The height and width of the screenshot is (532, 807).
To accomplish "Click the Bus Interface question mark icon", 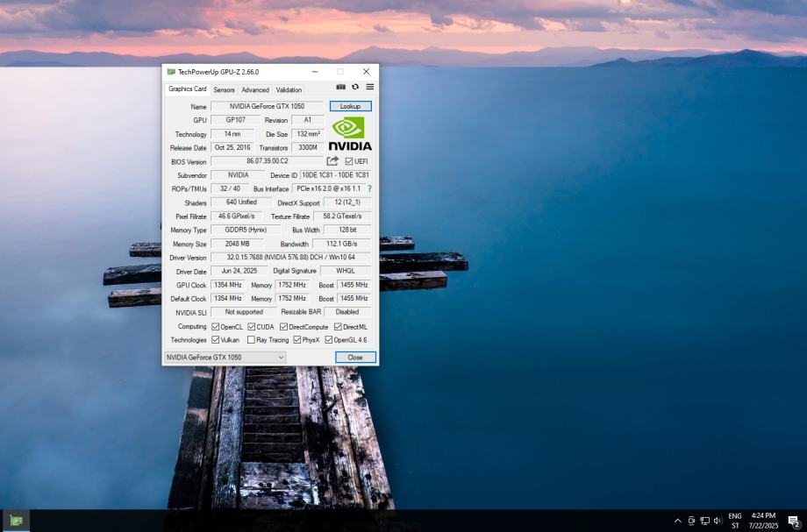I will click(369, 188).
